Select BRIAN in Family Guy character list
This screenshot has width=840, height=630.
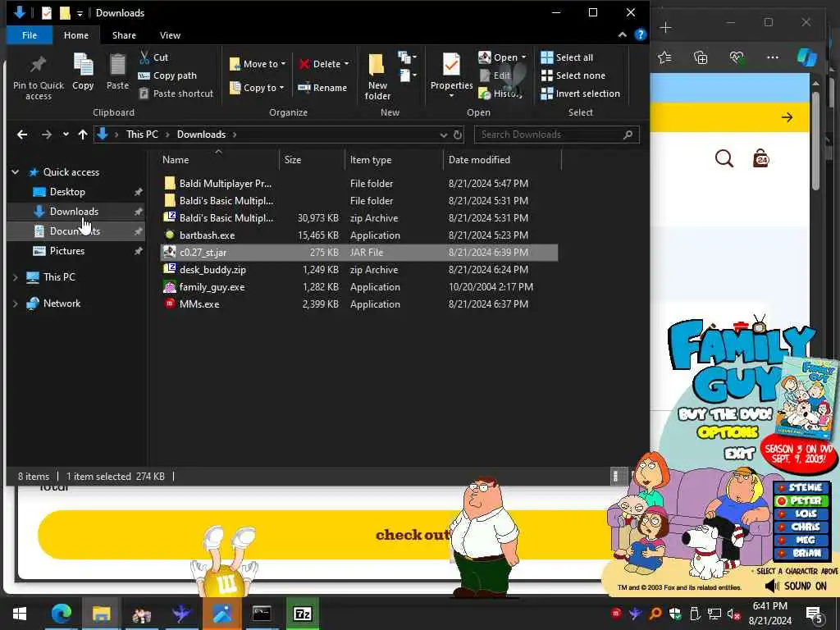point(801,554)
